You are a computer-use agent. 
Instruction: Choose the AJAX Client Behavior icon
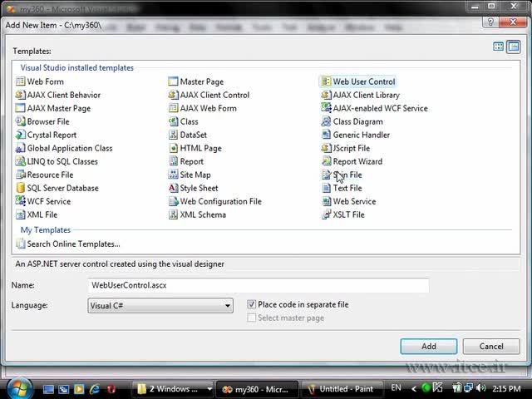click(20, 95)
